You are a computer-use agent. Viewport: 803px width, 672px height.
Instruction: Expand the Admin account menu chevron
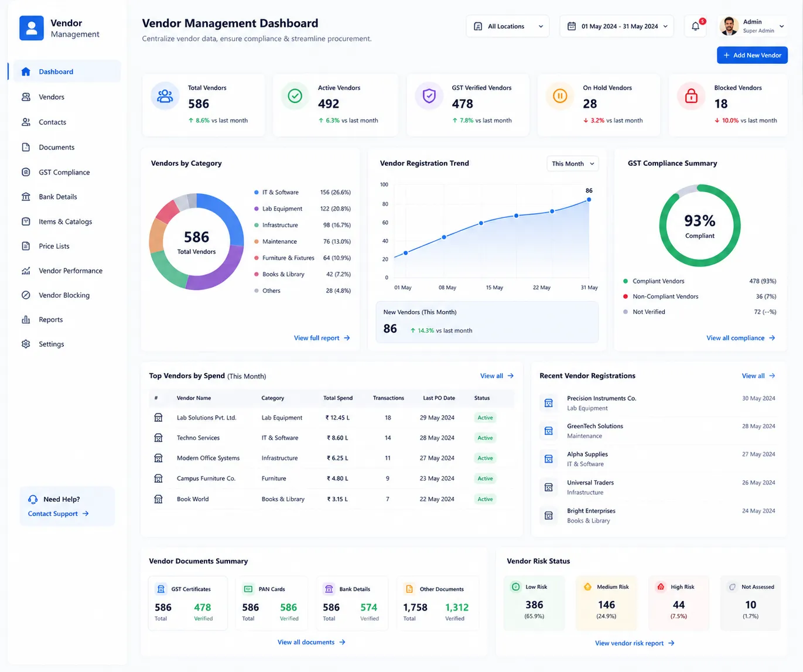click(x=781, y=26)
